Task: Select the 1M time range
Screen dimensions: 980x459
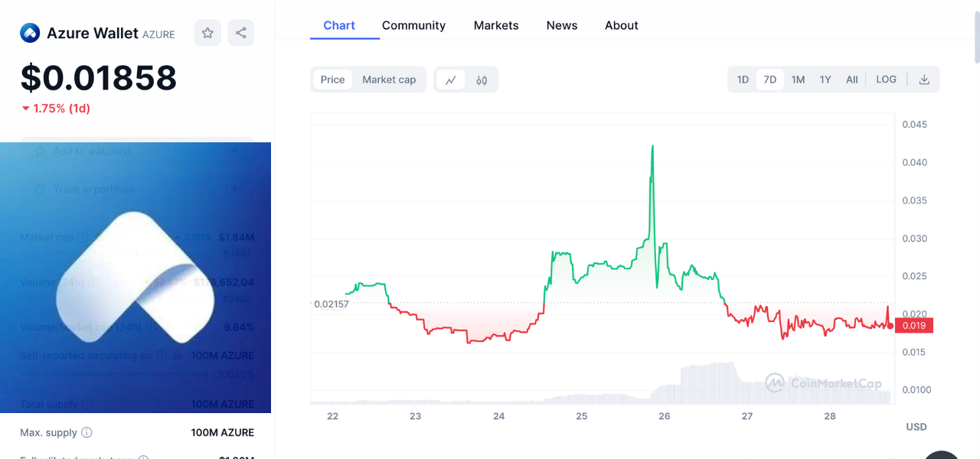Action: tap(798, 80)
